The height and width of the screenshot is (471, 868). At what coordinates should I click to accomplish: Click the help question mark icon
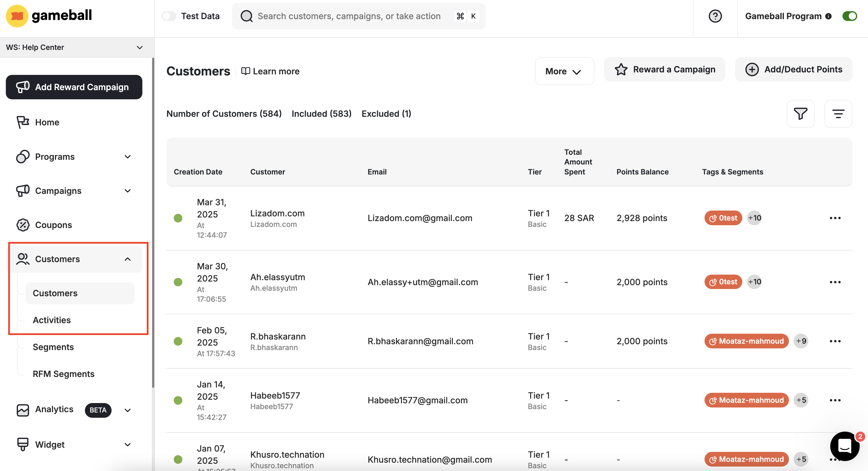[x=715, y=16]
